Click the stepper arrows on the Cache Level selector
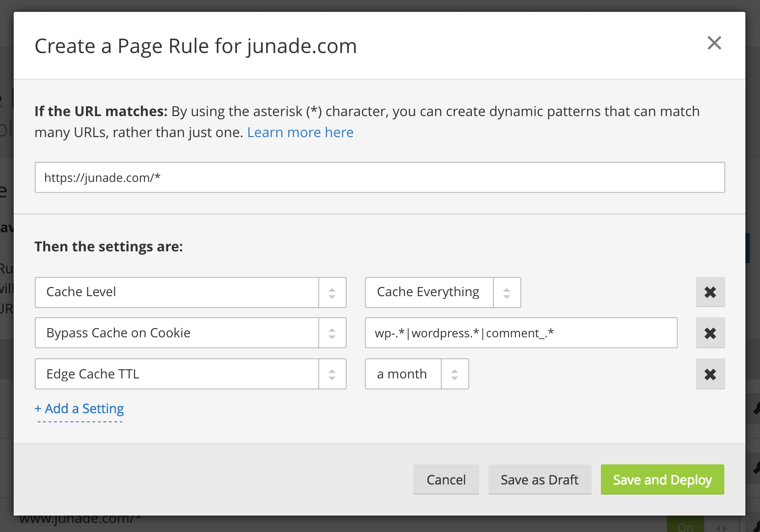 [332, 293]
